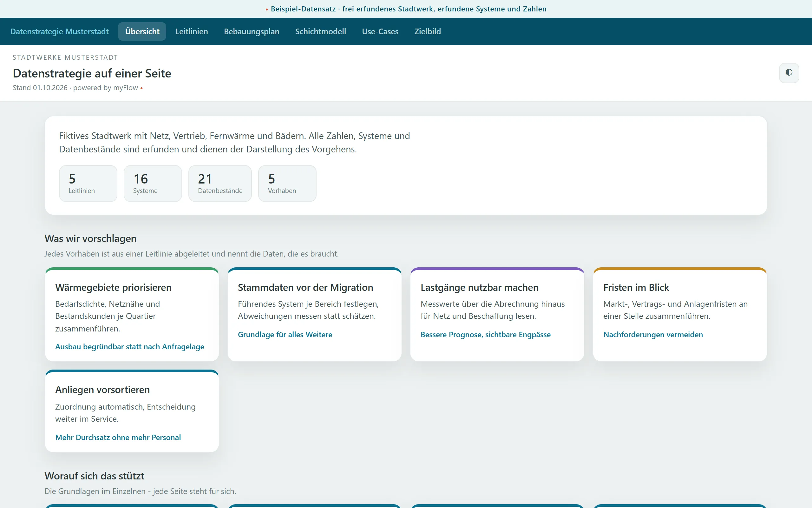Click the 'Fiktives Stadtwerk mit Netz' intro paragraph

coord(234,143)
